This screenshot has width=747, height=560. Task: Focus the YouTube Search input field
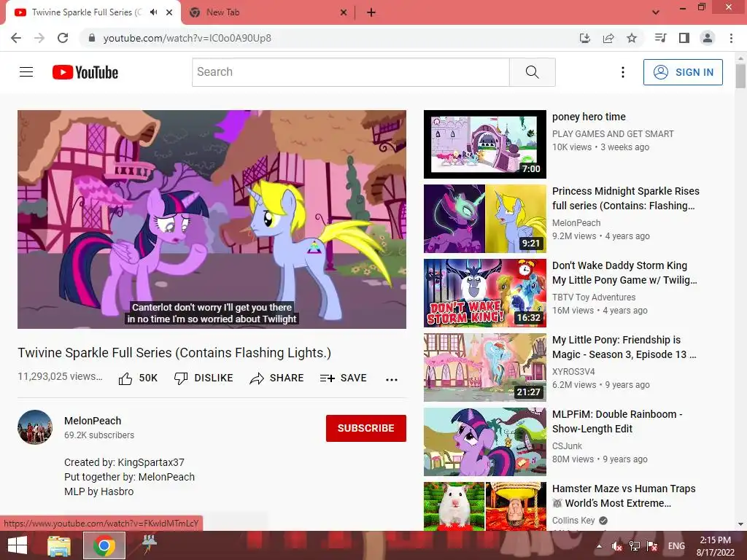click(351, 72)
